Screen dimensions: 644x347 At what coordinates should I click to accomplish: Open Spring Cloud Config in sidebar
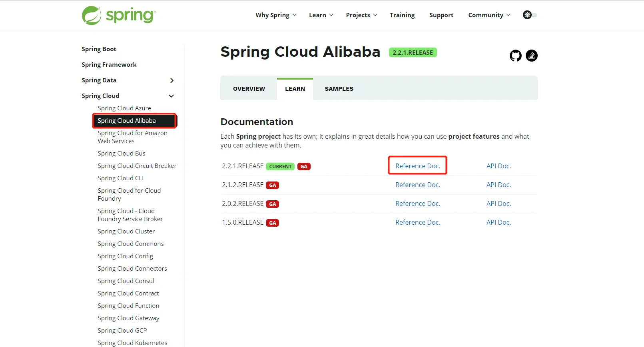(125, 256)
